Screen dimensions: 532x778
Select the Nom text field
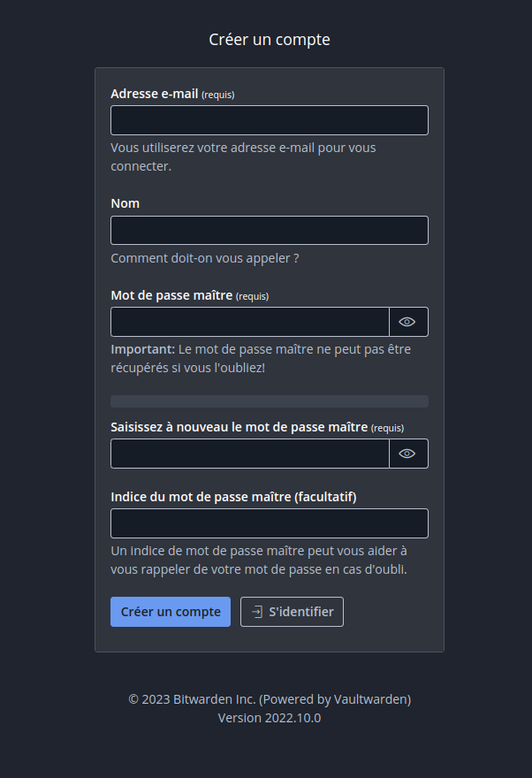(270, 230)
